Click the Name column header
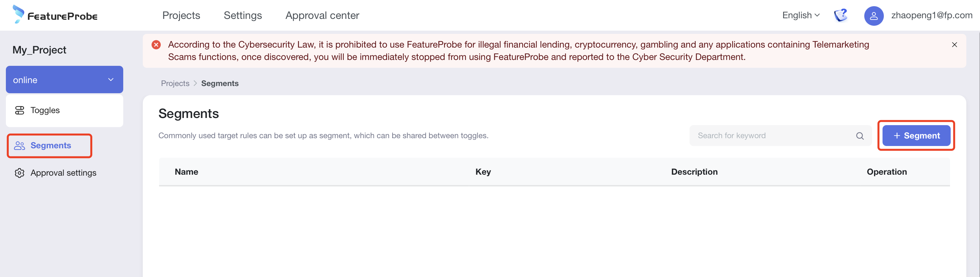The image size is (980, 277). 186,172
